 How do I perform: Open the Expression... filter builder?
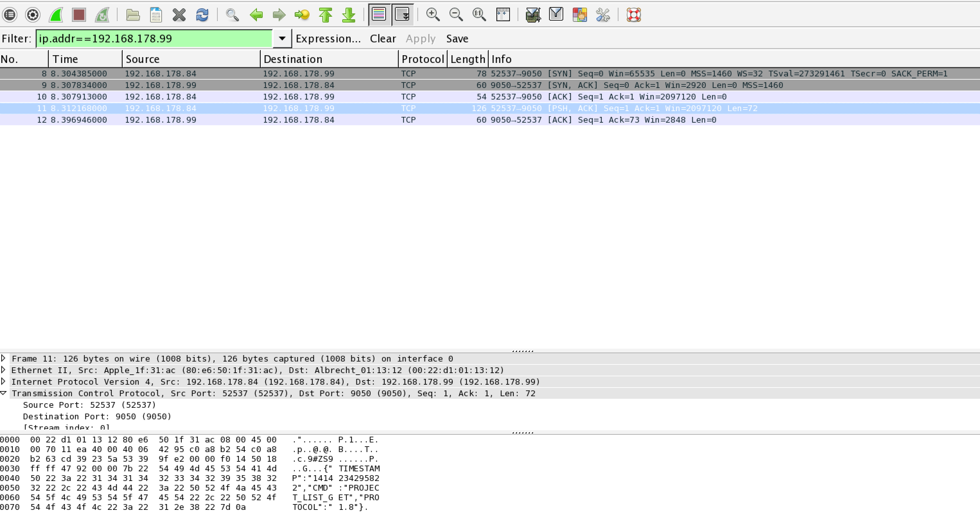tap(328, 39)
